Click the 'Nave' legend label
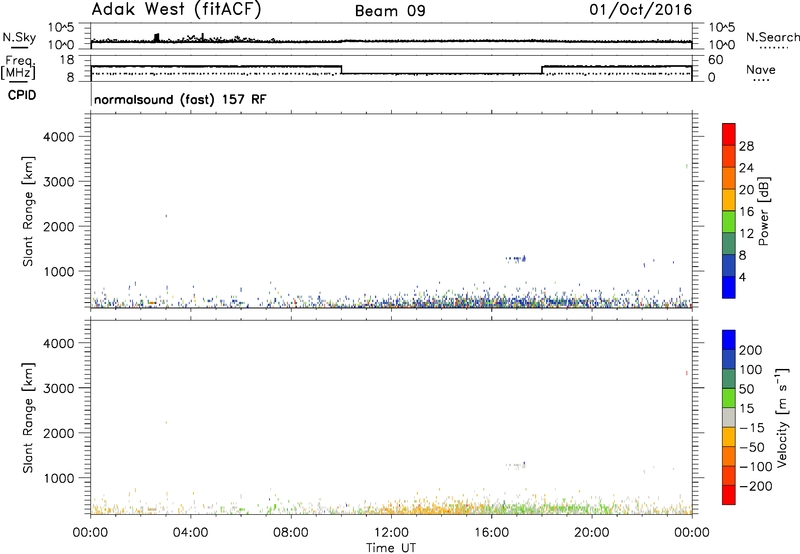 pos(761,69)
